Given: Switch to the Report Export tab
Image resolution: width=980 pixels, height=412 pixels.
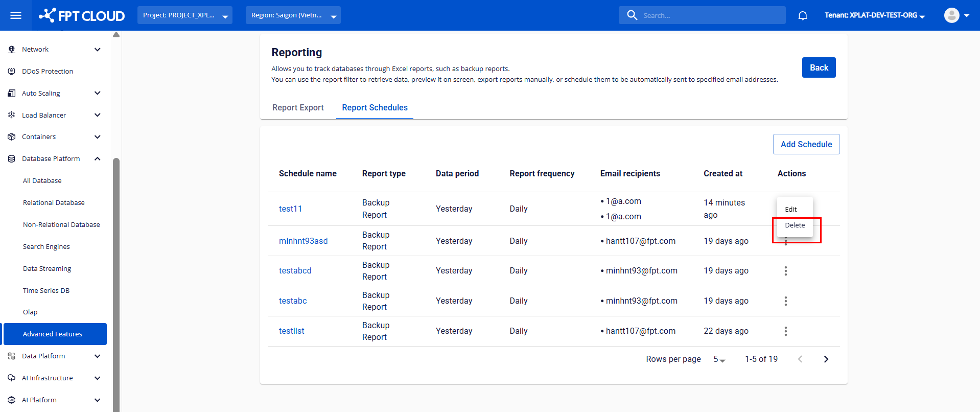Looking at the screenshot, I should (298, 108).
